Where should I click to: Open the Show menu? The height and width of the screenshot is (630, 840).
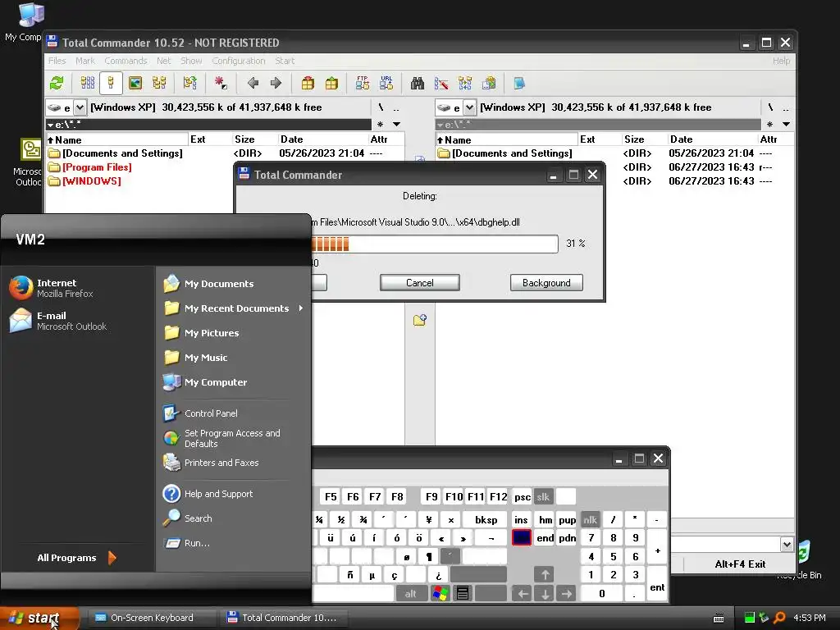(190, 61)
